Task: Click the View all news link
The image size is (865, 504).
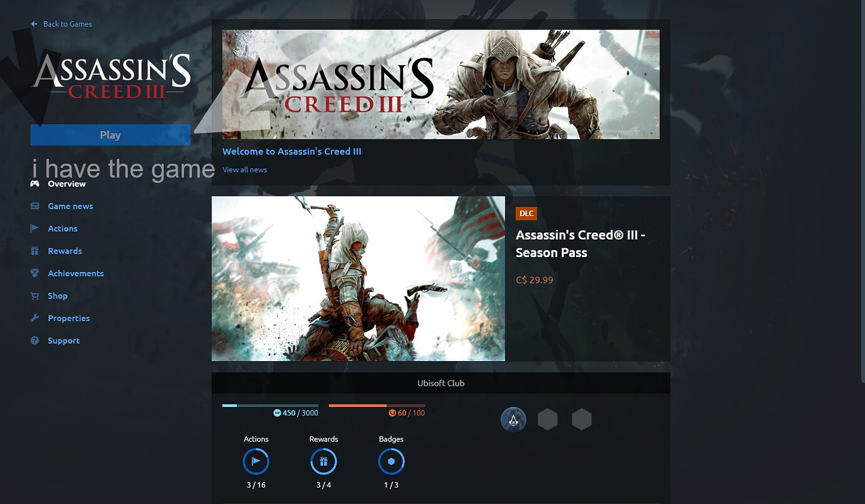Action: pos(244,169)
